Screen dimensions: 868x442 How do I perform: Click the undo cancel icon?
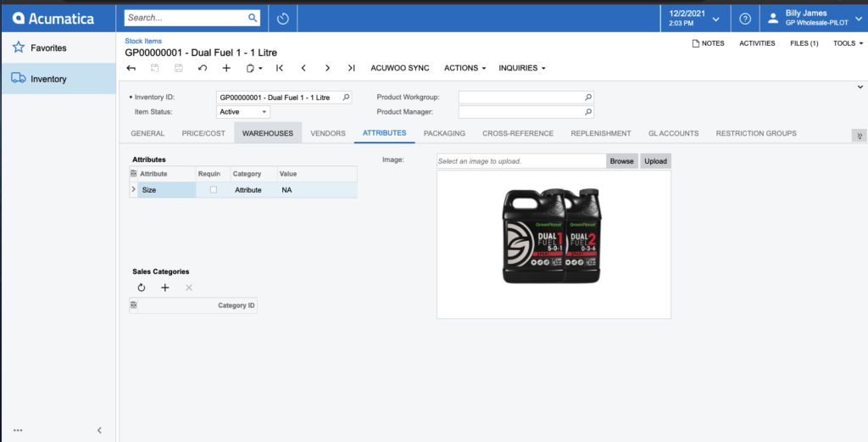[203, 68]
